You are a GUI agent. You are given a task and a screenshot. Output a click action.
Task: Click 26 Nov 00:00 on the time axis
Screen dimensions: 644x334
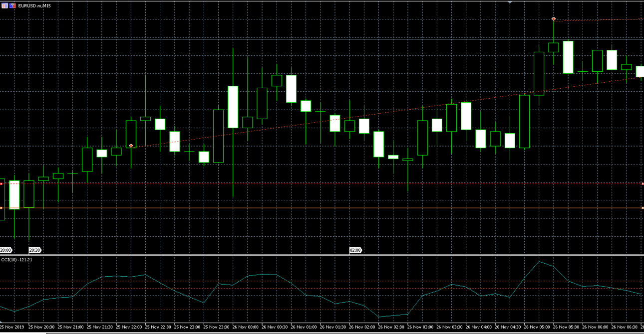click(245, 327)
